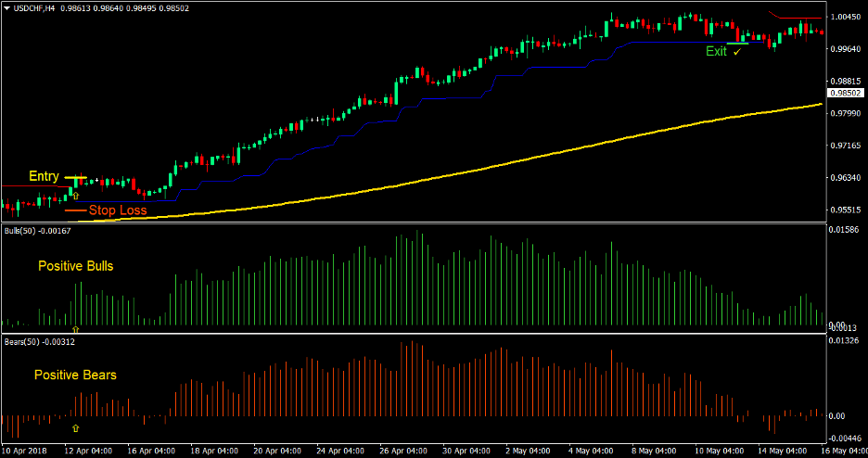Screen dimensions: 868x458
Task: Select the Positive Bulls annotation
Action: click(75, 266)
